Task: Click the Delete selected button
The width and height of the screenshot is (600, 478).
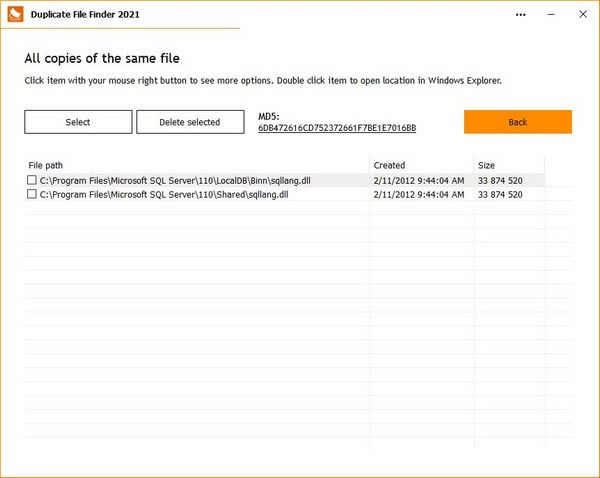Action: pos(190,122)
